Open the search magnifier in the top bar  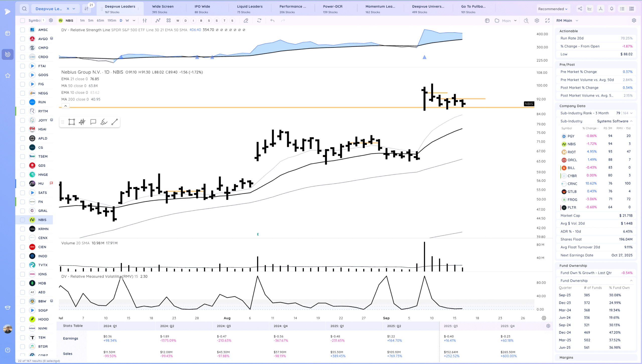point(24,9)
